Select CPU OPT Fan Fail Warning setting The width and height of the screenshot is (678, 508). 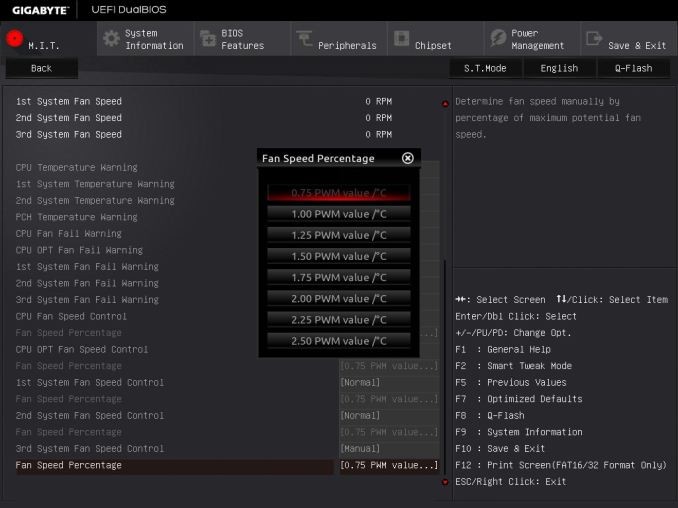[x=79, y=250]
